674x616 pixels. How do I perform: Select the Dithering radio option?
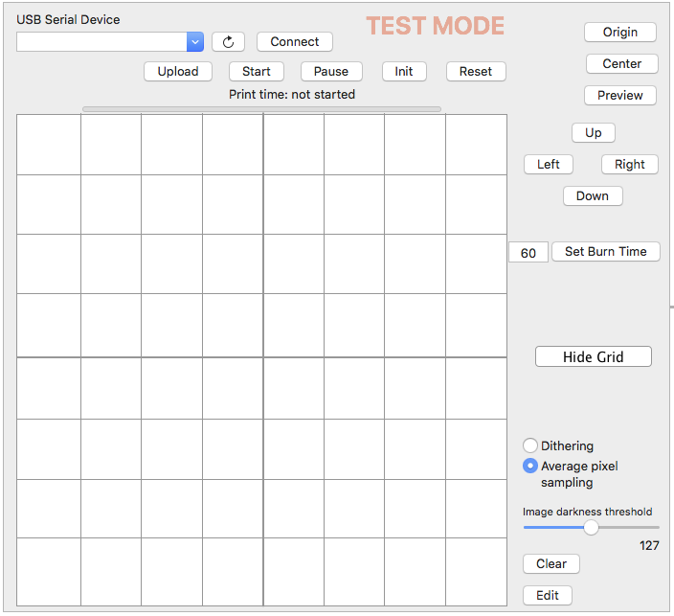[530, 445]
